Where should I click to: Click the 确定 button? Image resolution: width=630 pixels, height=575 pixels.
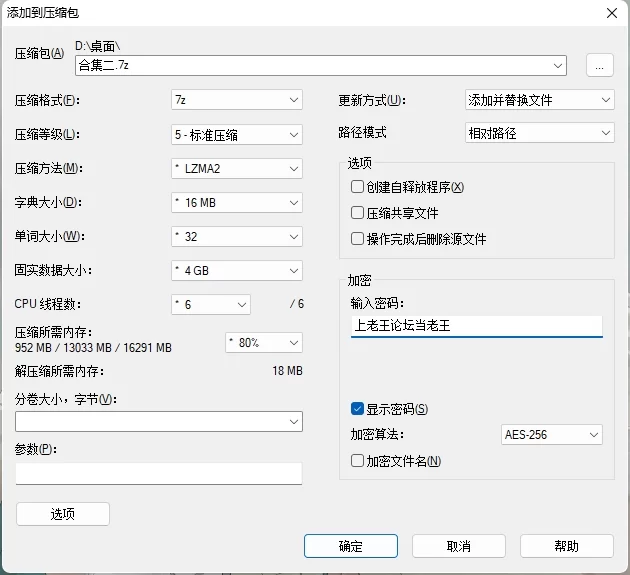click(351, 546)
